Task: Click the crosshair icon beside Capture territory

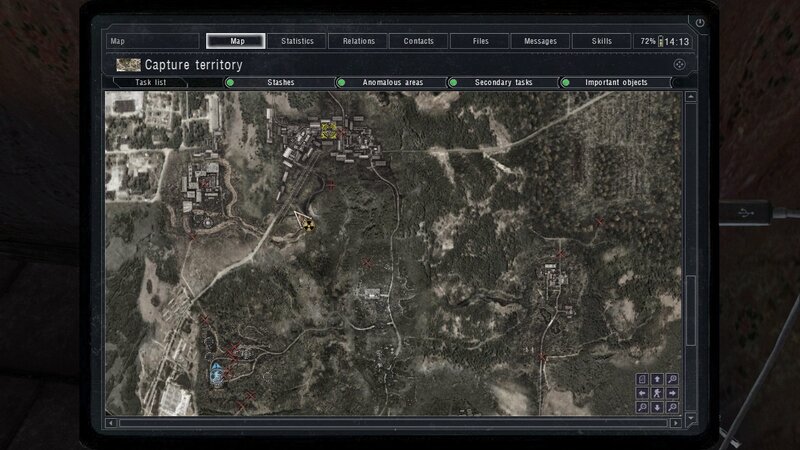Action: point(679,64)
